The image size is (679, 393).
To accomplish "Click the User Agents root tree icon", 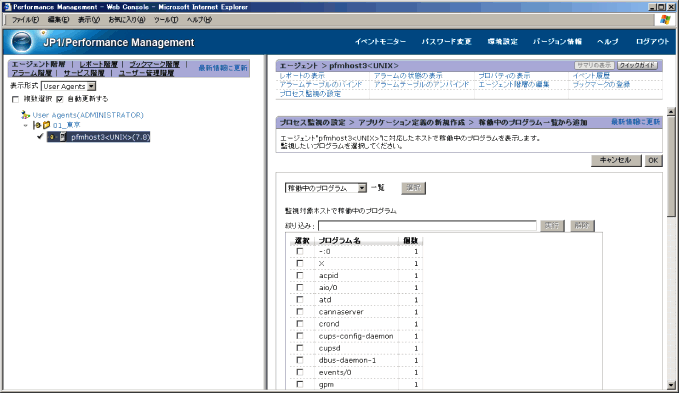I will [x=26, y=115].
